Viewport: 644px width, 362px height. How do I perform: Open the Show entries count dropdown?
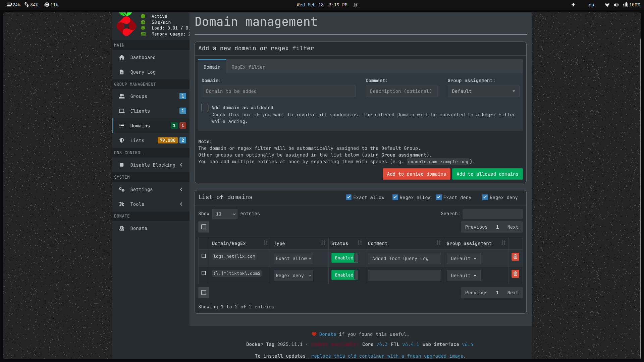(225, 214)
